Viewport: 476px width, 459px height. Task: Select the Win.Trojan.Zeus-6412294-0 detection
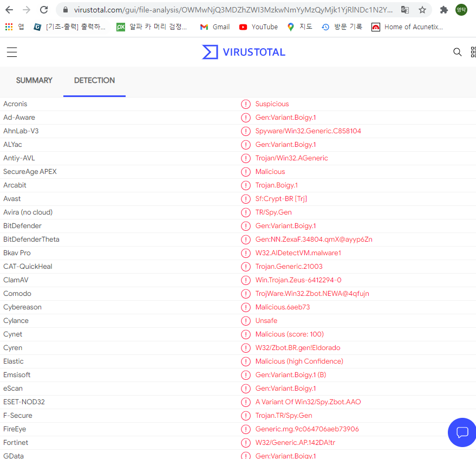tap(298, 280)
